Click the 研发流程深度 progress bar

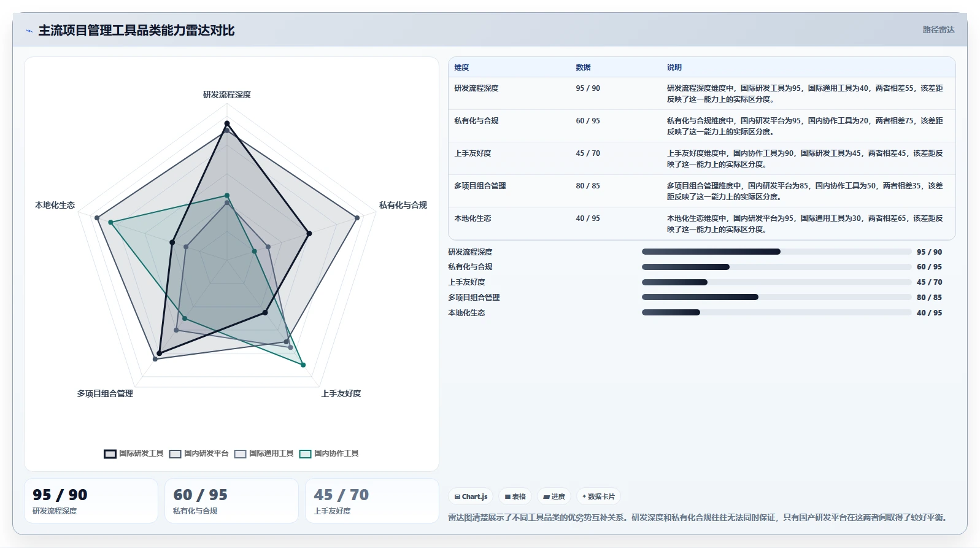click(x=776, y=252)
